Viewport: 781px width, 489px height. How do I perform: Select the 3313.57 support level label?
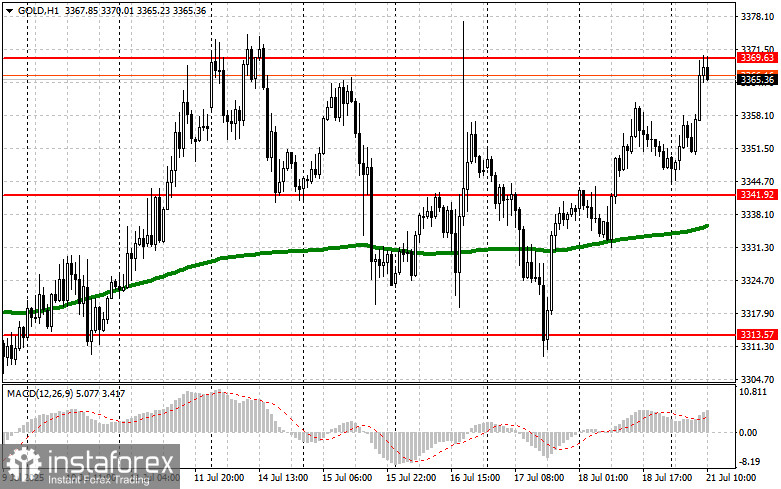(757, 335)
